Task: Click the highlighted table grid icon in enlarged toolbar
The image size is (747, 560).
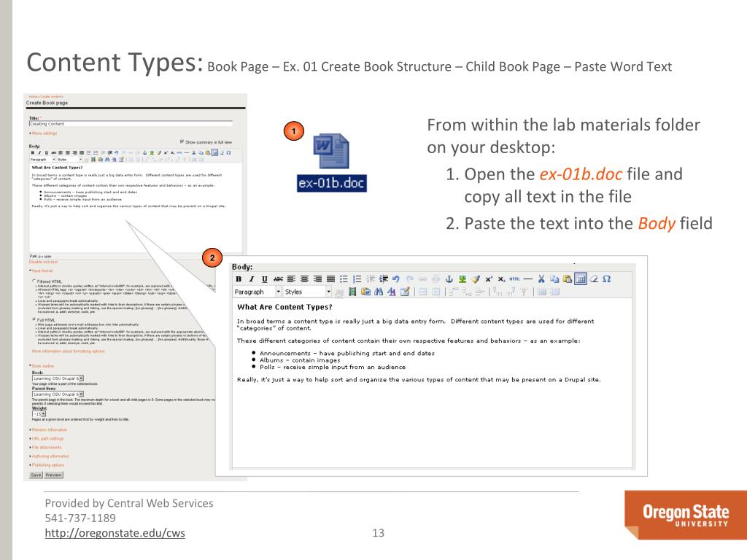Action: pos(580,279)
